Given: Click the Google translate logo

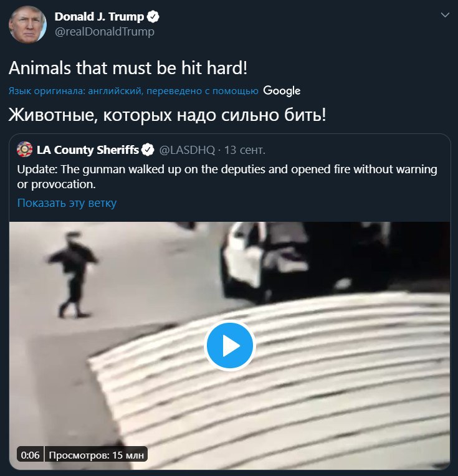Looking at the screenshot, I should click(282, 91).
